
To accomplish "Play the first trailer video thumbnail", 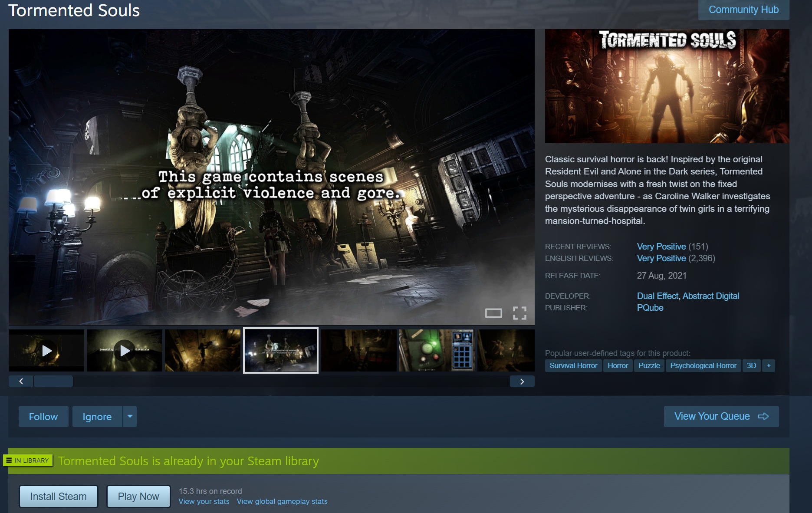I will click(x=46, y=350).
